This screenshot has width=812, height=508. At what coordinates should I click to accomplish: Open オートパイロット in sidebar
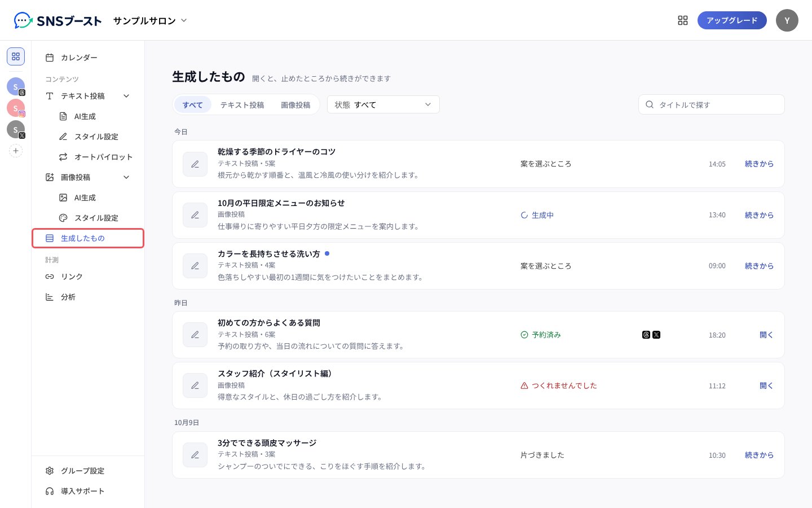click(x=95, y=157)
